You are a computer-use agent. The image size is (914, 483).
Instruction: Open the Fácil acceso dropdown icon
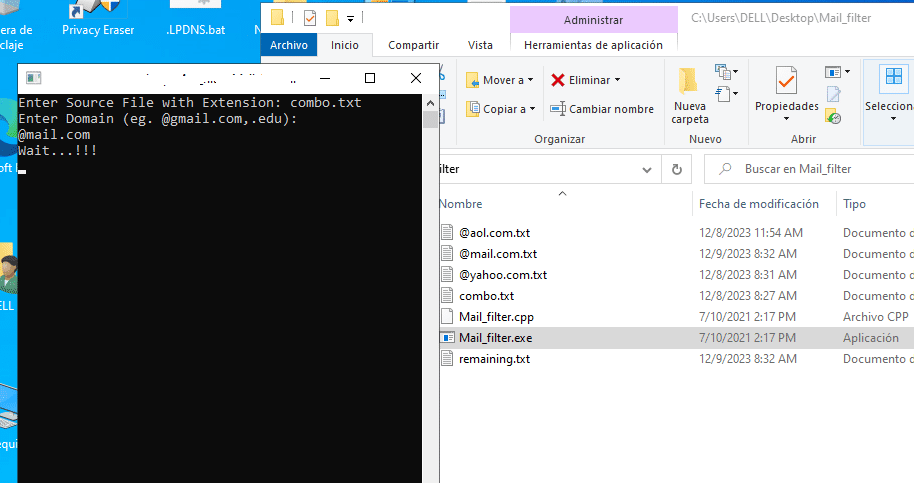click(726, 93)
